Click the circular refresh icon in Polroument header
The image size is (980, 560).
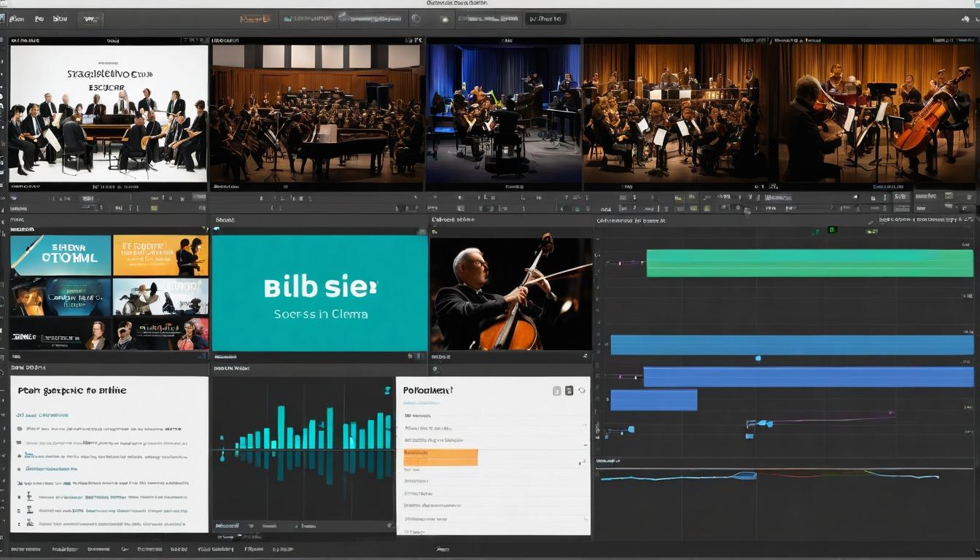click(x=581, y=391)
